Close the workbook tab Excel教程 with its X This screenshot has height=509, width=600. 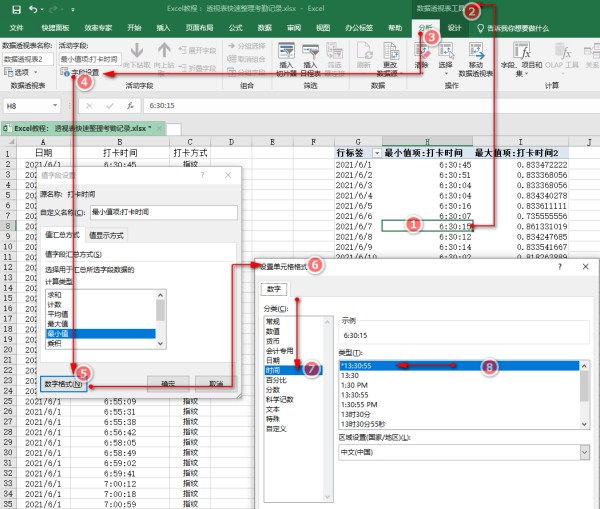tap(160, 128)
